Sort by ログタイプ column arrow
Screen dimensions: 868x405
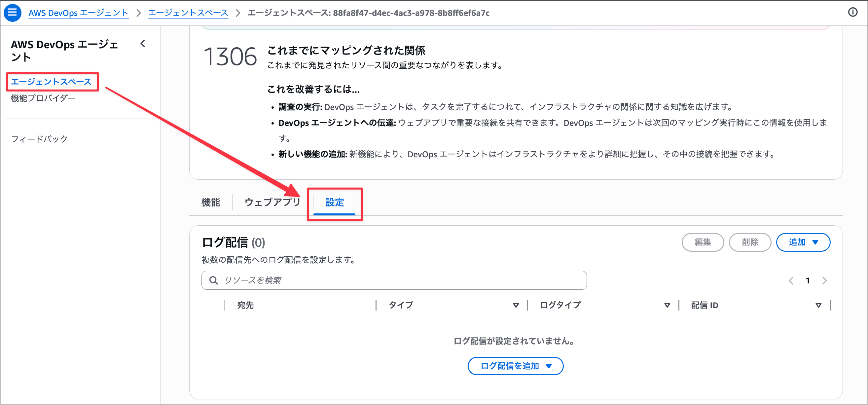[667, 305]
